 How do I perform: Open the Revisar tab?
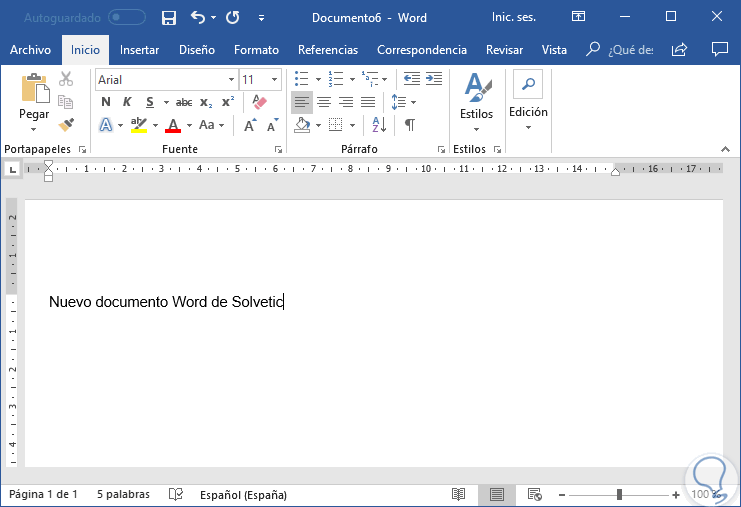click(x=504, y=50)
